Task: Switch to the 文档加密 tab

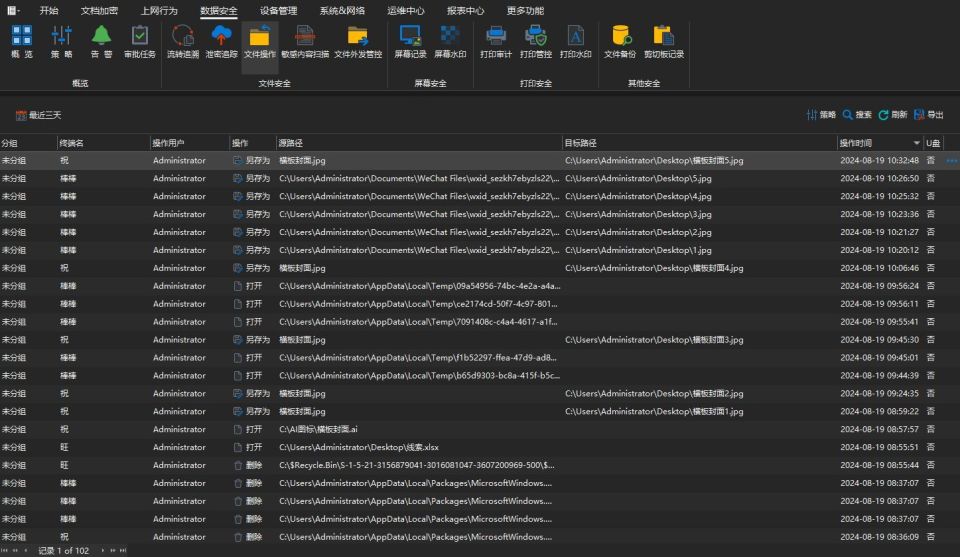Action: click(x=99, y=10)
